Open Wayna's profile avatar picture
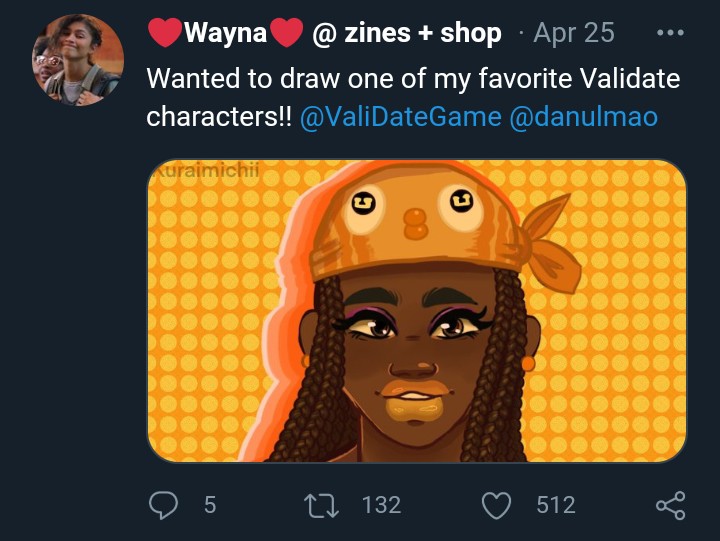The image size is (720, 541). coord(78,60)
